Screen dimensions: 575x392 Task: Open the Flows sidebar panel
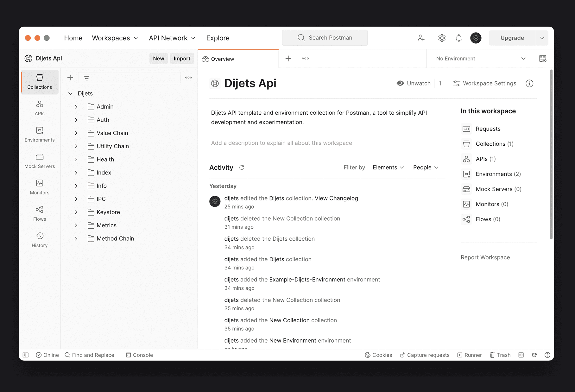(40, 213)
